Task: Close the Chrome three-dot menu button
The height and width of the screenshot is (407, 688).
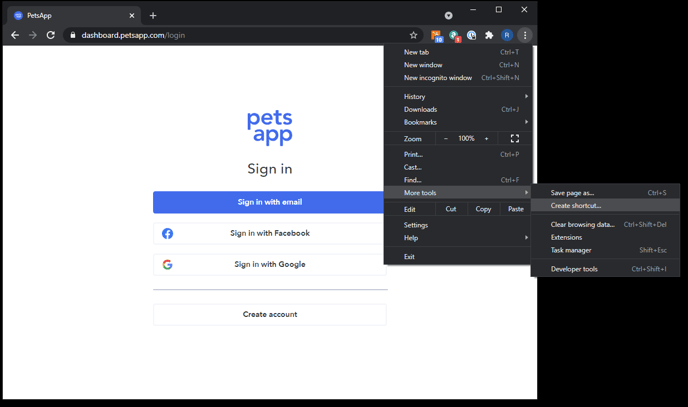Action: [x=525, y=35]
